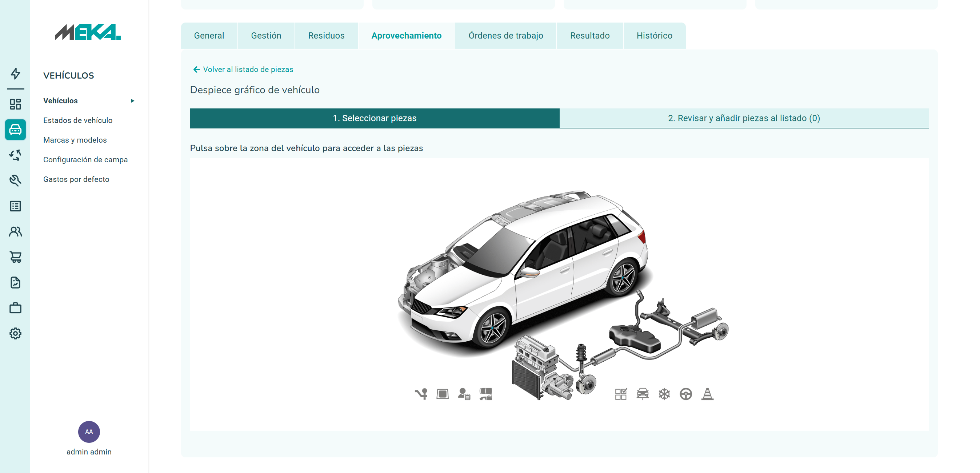Screen dimensions: 980x473
Task: Click the windshield glass parts icon
Action: point(443,394)
